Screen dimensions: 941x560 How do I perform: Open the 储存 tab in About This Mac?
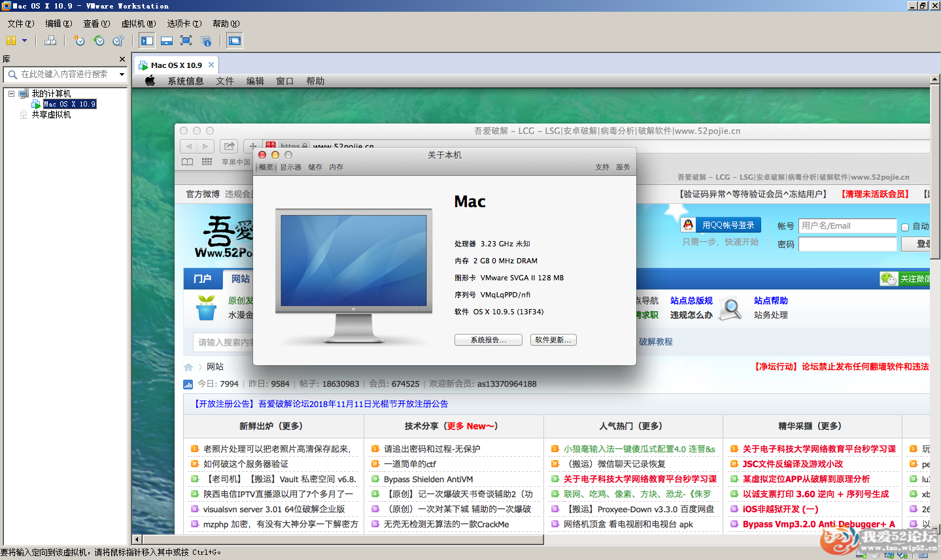tap(315, 167)
